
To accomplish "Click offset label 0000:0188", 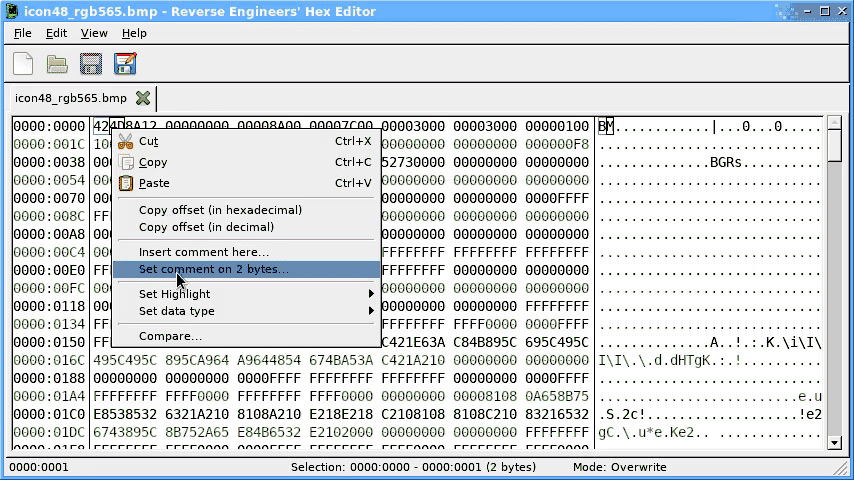I will coord(49,378).
